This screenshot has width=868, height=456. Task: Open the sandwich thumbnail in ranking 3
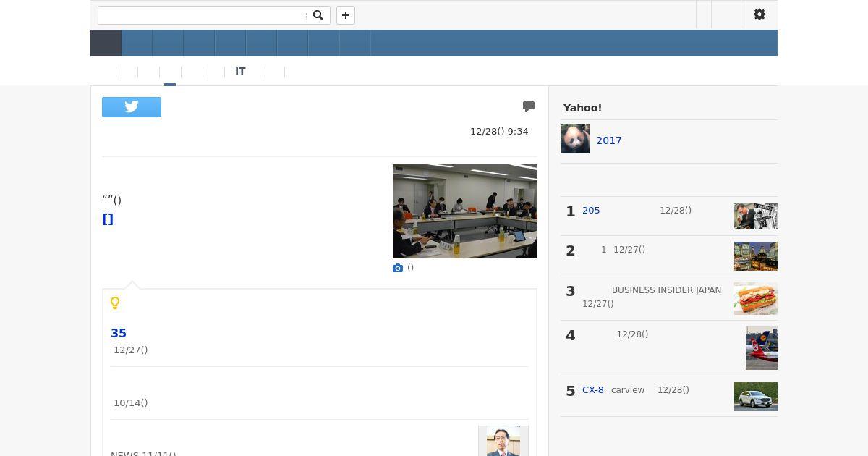click(756, 298)
